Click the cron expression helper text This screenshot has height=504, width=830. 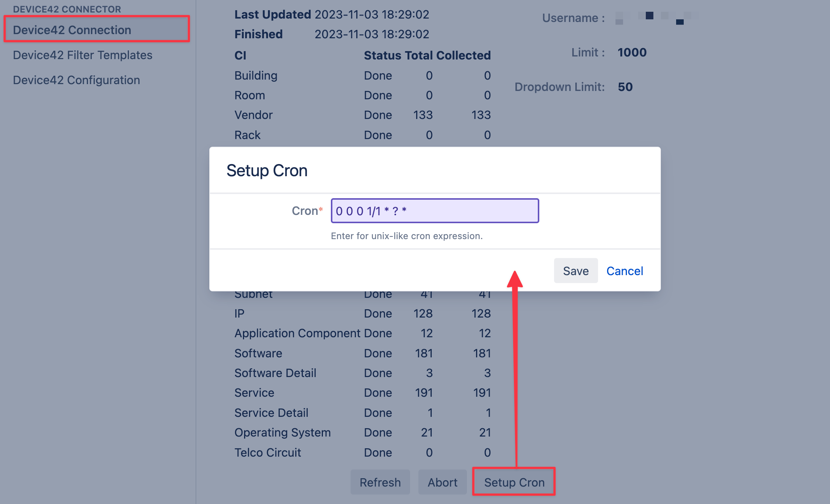406,236
